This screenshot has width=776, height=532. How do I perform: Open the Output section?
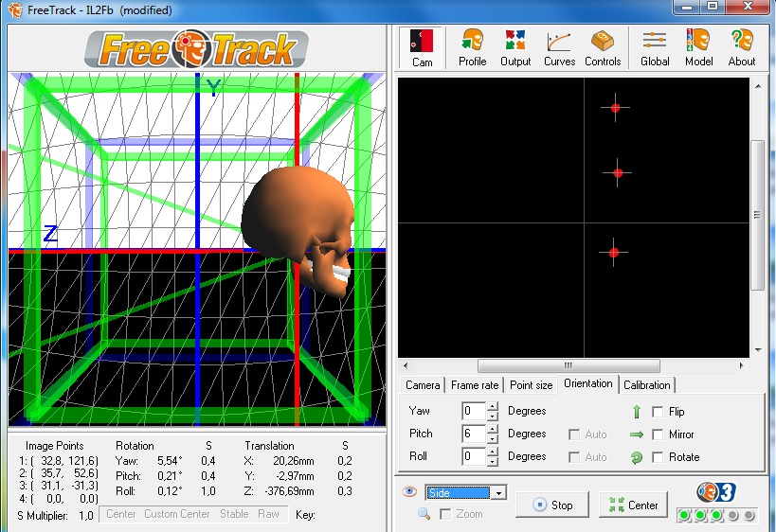coord(515,48)
